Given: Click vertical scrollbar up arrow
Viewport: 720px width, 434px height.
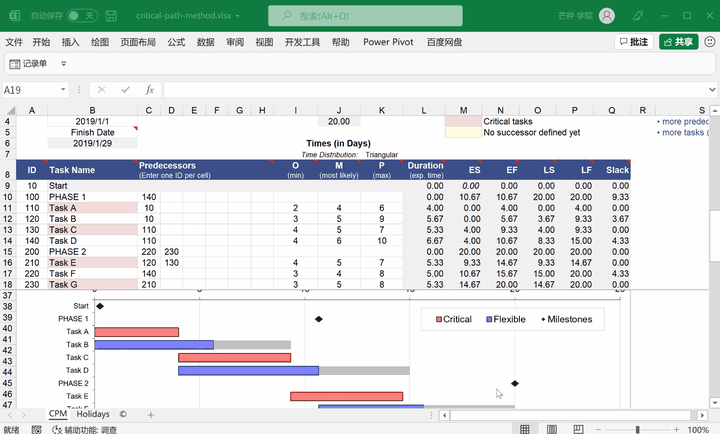Looking at the screenshot, I should point(714,111).
